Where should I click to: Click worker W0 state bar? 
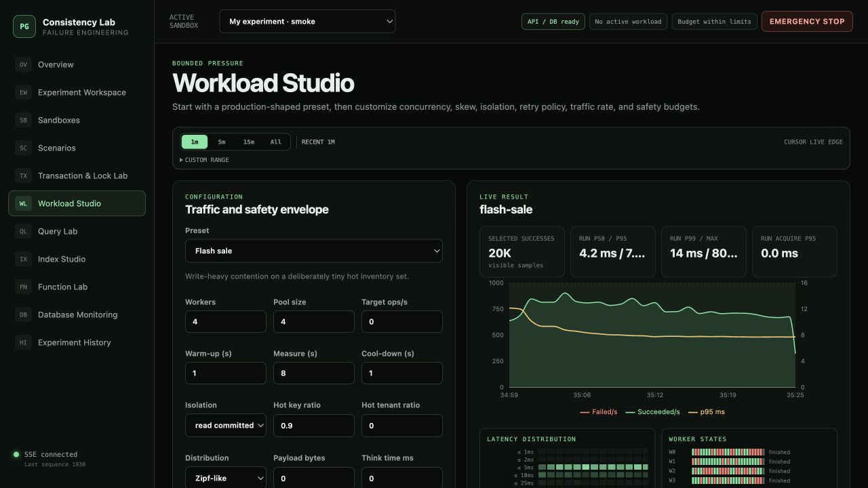728,452
